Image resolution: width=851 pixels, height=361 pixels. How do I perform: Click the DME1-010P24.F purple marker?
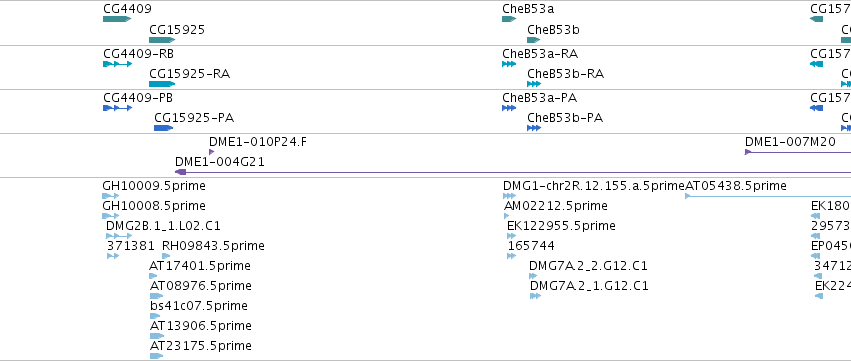pyautogui.click(x=211, y=152)
